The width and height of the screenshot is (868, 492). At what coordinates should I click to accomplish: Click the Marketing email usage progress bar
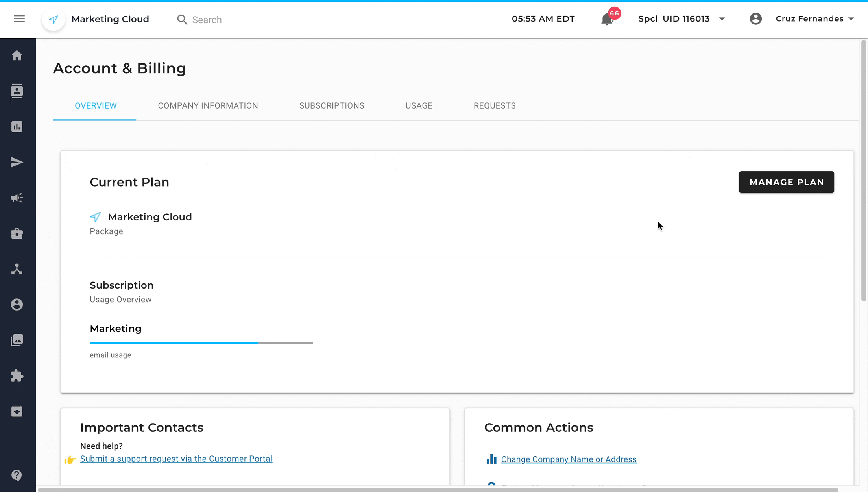click(x=201, y=343)
